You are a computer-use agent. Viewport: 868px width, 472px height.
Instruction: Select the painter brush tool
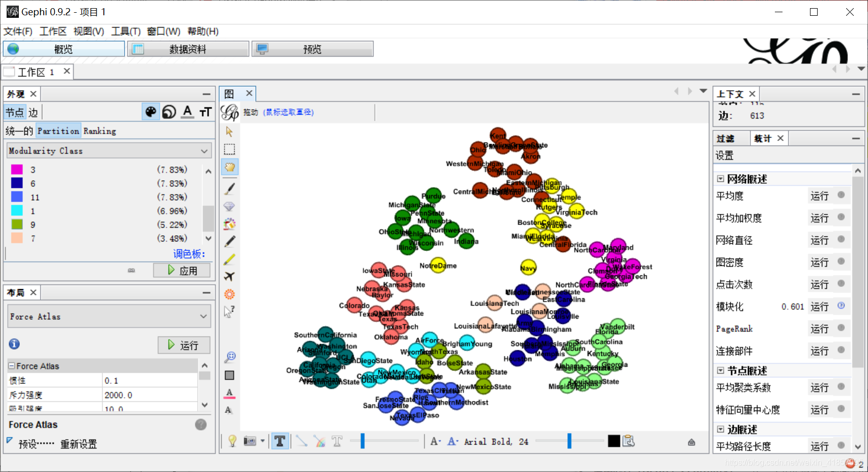pos(229,188)
